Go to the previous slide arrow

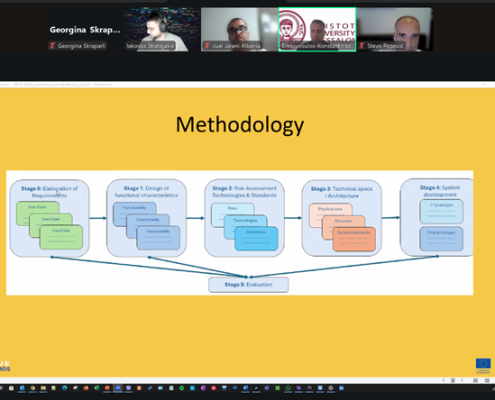point(444,380)
